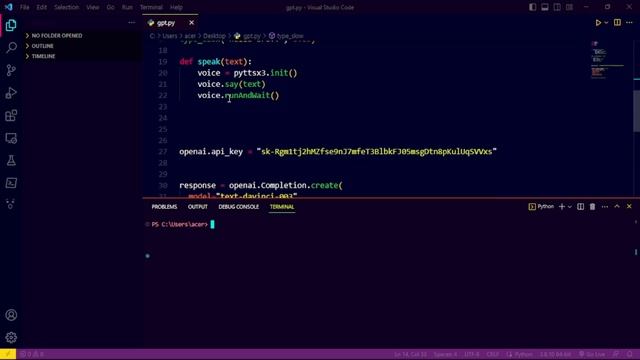Open the Run button dropdown arrow
Image resolution: width=640 pixels, height=360 pixels.
(x=606, y=23)
